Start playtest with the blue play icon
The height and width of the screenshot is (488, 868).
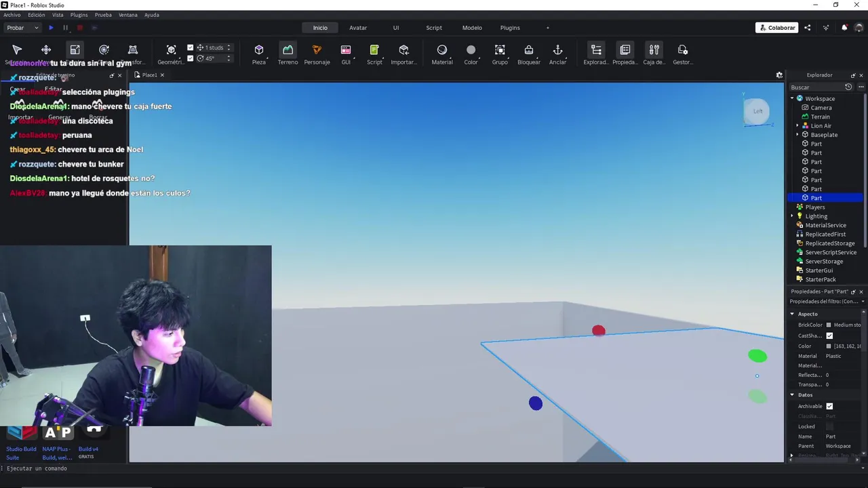pyautogui.click(x=51, y=28)
